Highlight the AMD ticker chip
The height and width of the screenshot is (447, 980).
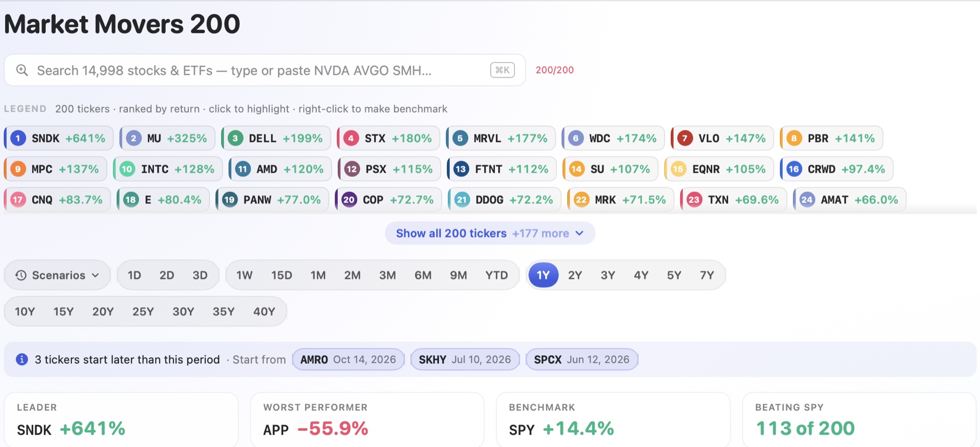tap(280, 169)
